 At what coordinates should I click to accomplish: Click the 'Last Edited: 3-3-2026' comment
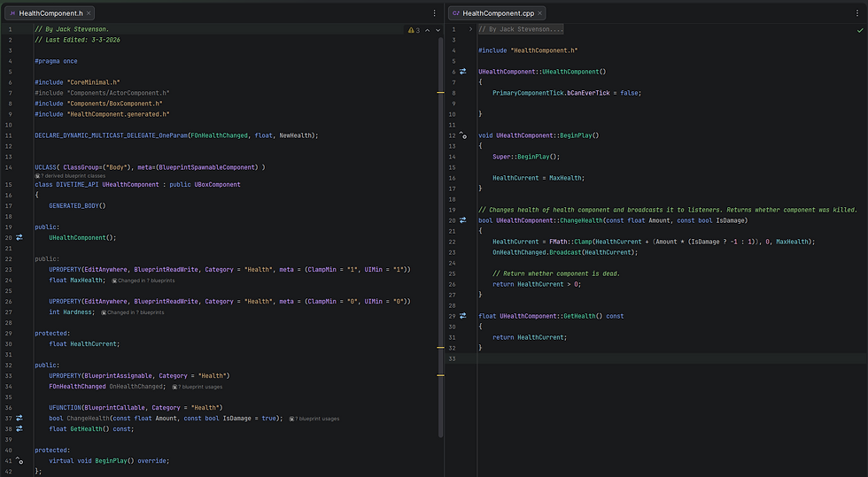point(78,40)
